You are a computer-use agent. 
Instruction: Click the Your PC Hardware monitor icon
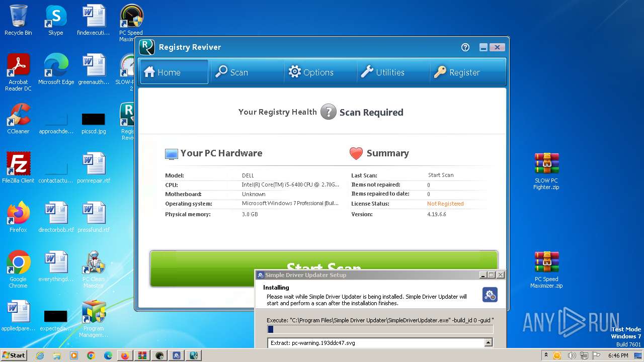point(171,154)
